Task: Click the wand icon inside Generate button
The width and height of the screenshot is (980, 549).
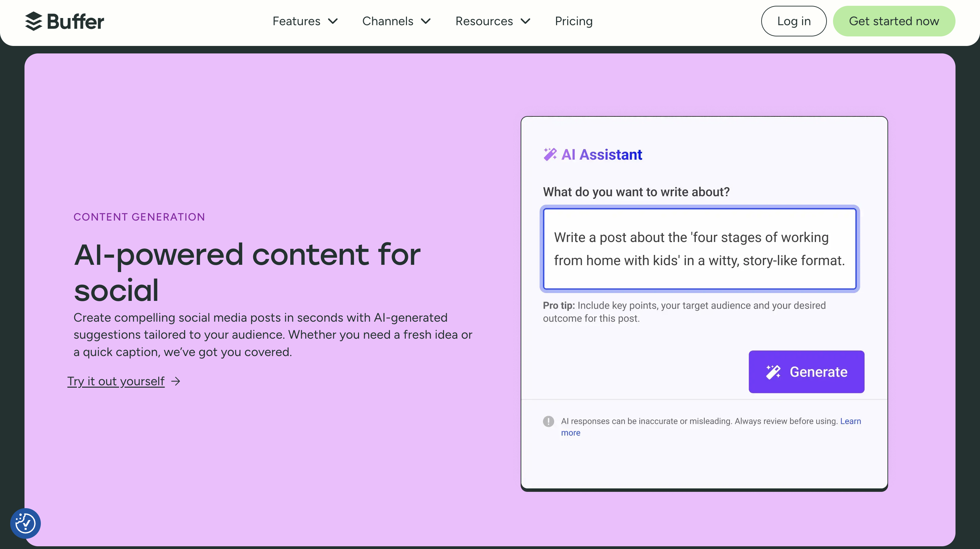Action: [x=773, y=372]
